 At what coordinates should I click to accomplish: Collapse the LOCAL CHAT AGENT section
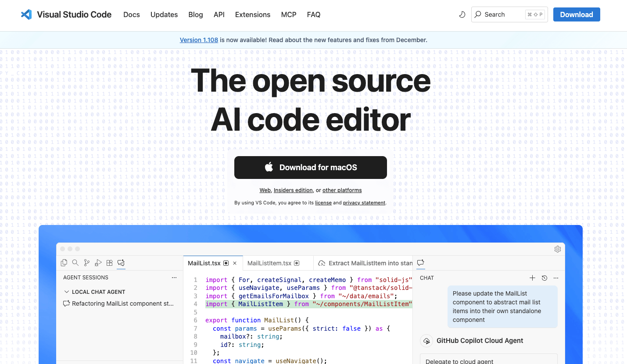[67, 292]
